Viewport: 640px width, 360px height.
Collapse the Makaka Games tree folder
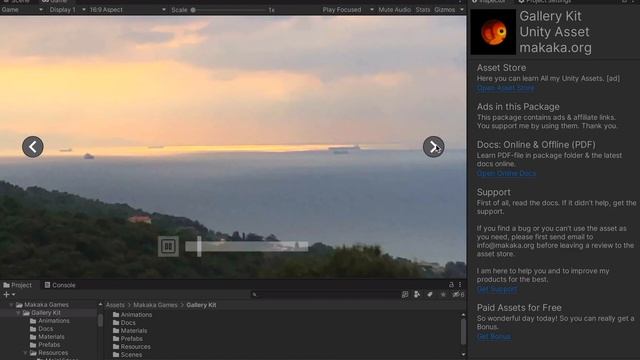pyautogui.click(x=11, y=304)
